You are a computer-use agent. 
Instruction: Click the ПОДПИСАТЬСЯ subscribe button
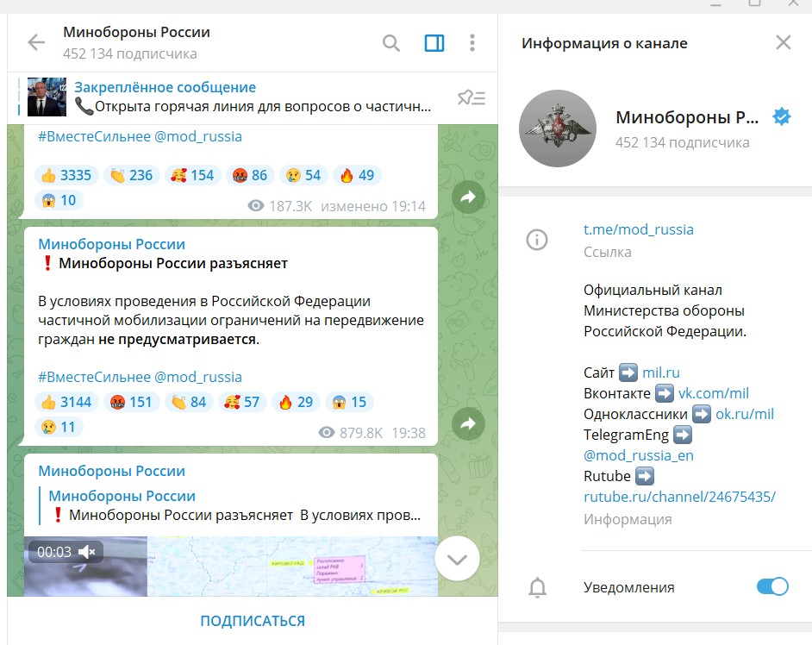tap(253, 621)
